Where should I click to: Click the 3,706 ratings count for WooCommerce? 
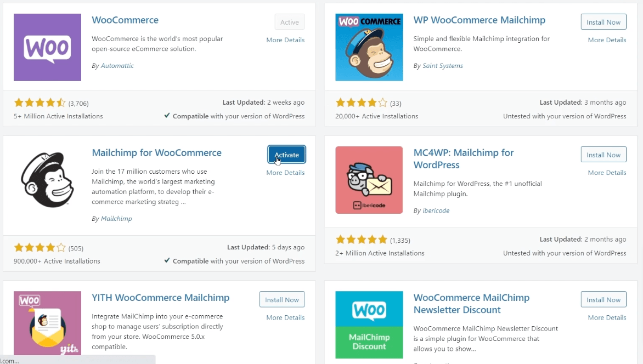pos(78,103)
